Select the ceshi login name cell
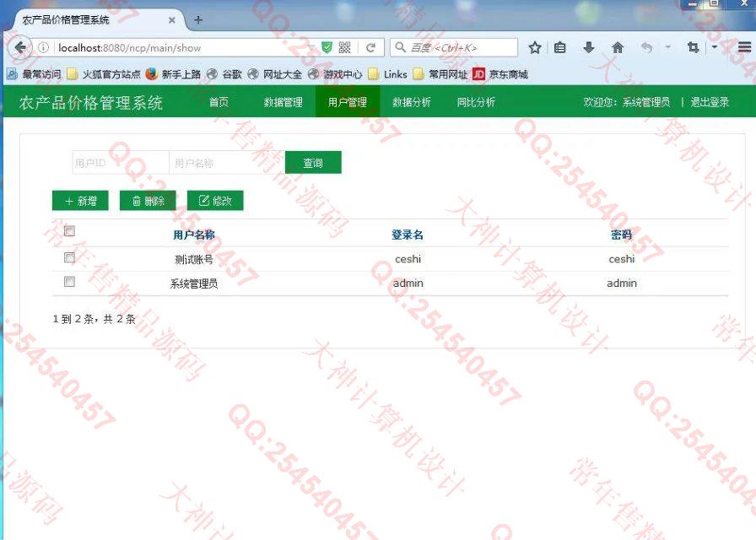This screenshot has width=756, height=540. [408, 259]
